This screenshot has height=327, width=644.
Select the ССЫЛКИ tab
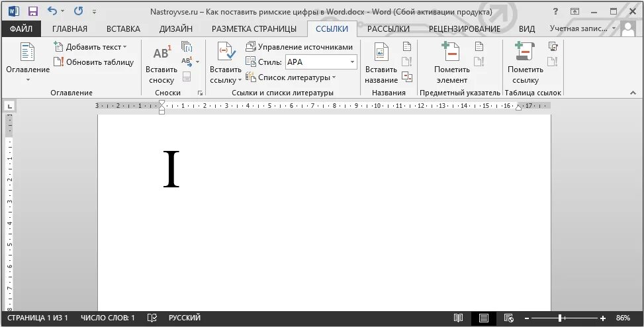point(332,28)
